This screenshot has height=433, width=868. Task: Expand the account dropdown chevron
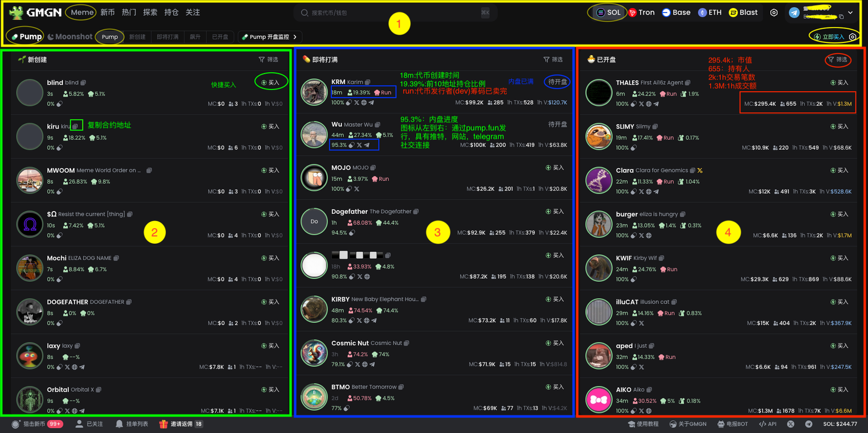tap(850, 12)
